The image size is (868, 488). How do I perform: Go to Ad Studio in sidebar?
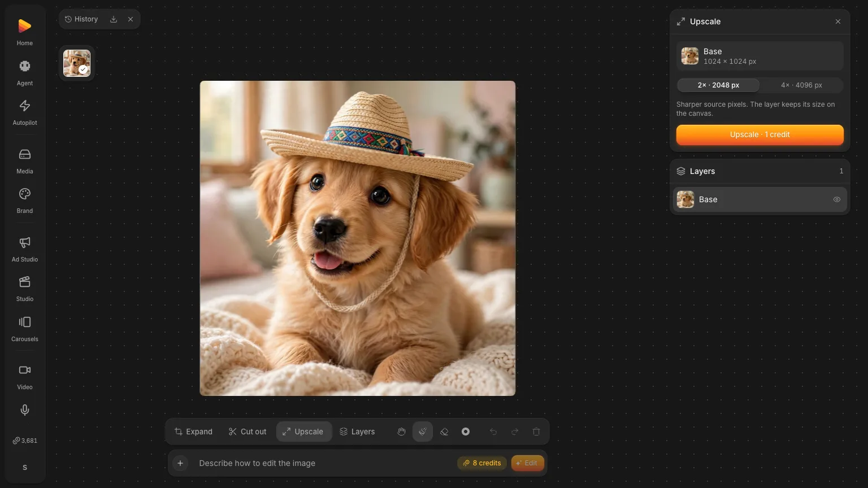[25, 249]
